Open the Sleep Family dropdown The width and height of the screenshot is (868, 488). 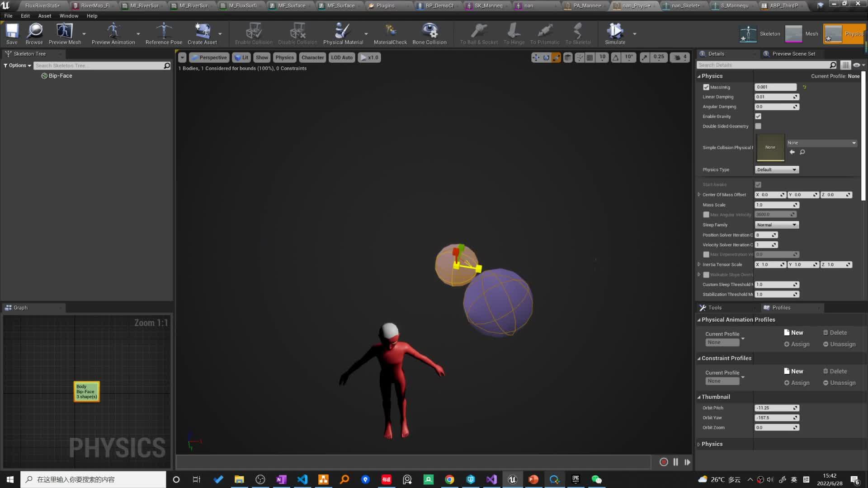[777, 225]
